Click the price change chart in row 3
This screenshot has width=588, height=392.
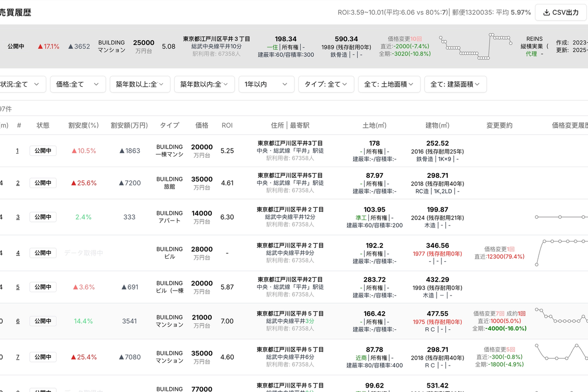(x=561, y=217)
